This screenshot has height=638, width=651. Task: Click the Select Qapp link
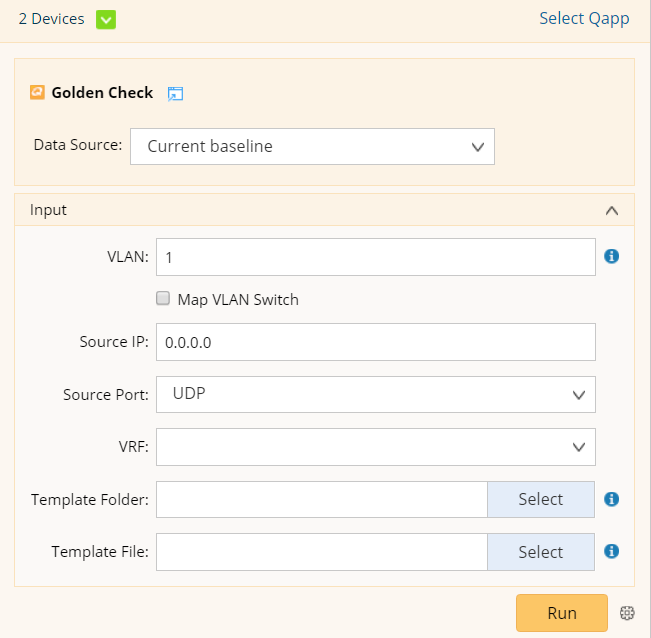pyautogui.click(x=584, y=19)
